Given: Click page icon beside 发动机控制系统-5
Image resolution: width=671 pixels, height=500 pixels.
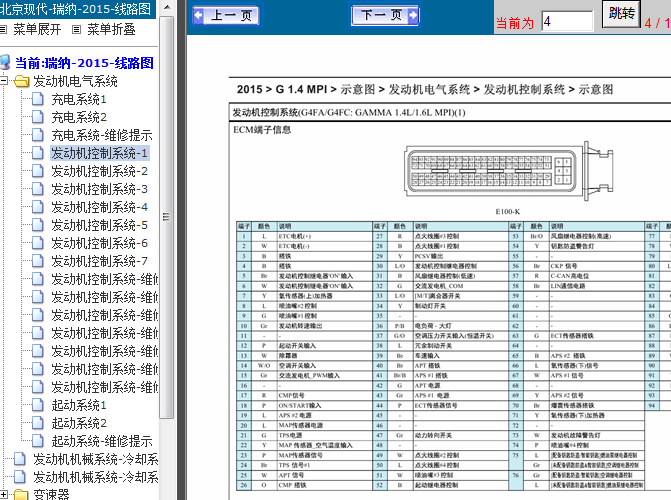Looking at the screenshot, I should 38,225.
